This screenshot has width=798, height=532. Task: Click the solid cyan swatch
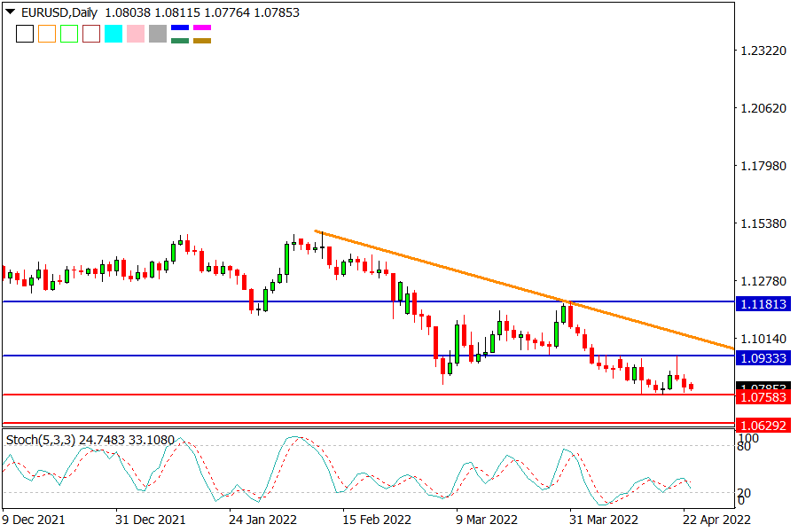(x=113, y=34)
